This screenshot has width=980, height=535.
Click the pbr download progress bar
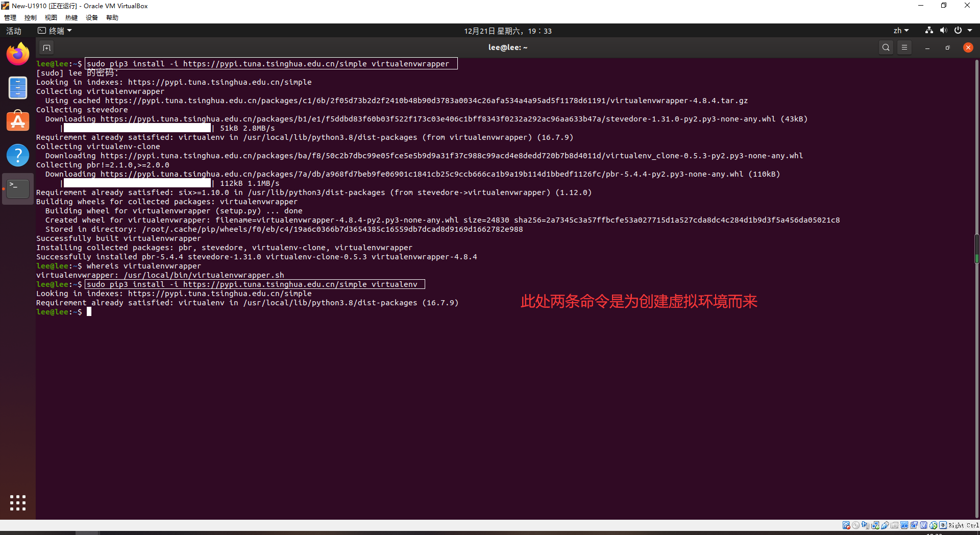(x=137, y=183)
